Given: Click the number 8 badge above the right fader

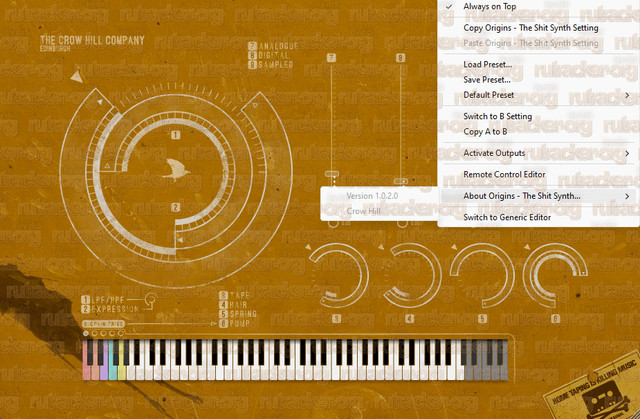Looking at the screenshot, I should pyautogui.click(x=400, y=58).
